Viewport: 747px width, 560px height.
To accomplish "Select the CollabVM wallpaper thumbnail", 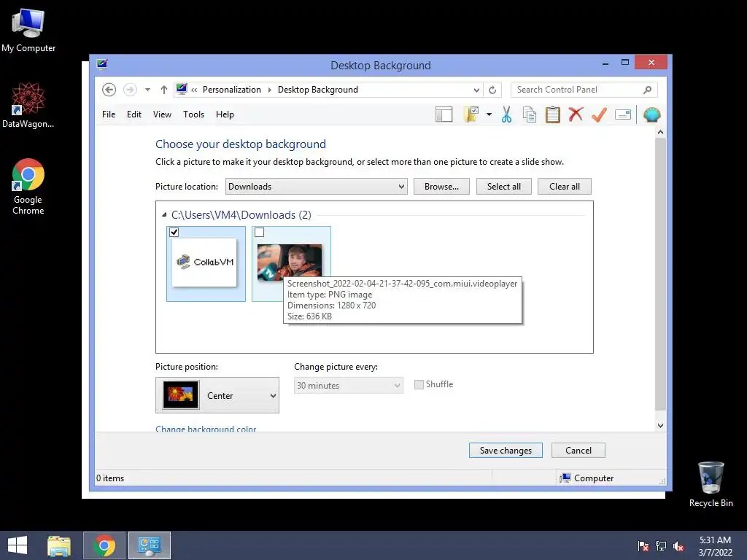I will tap(204, 262).
